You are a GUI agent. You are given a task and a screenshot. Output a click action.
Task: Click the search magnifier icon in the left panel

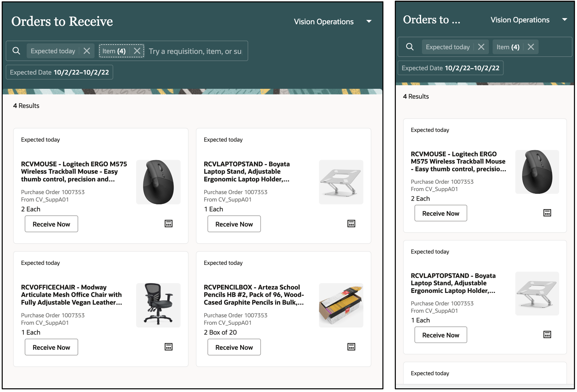pyautogui.click(x=16, y=51)
